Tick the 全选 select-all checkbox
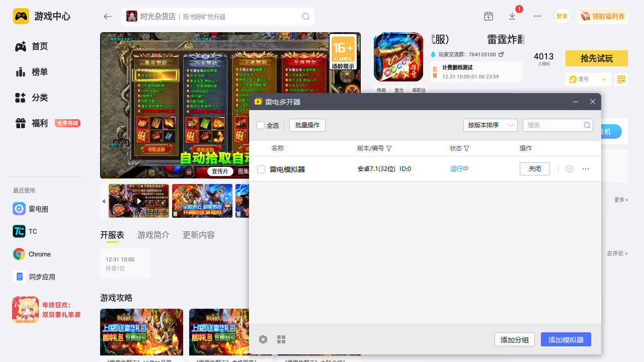The height and width of the screenshot is (362, 644). pos(261,125)
